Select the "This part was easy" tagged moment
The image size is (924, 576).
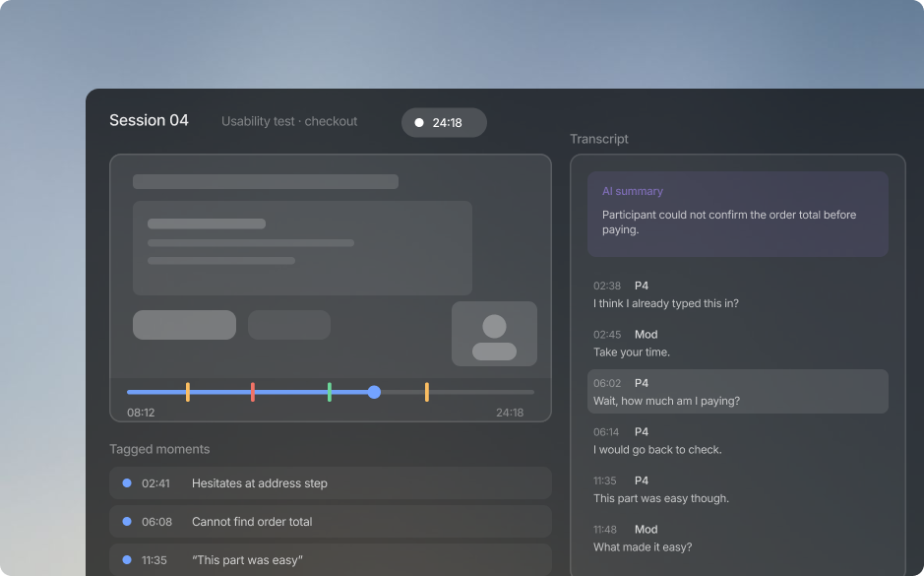coord(331,559)
